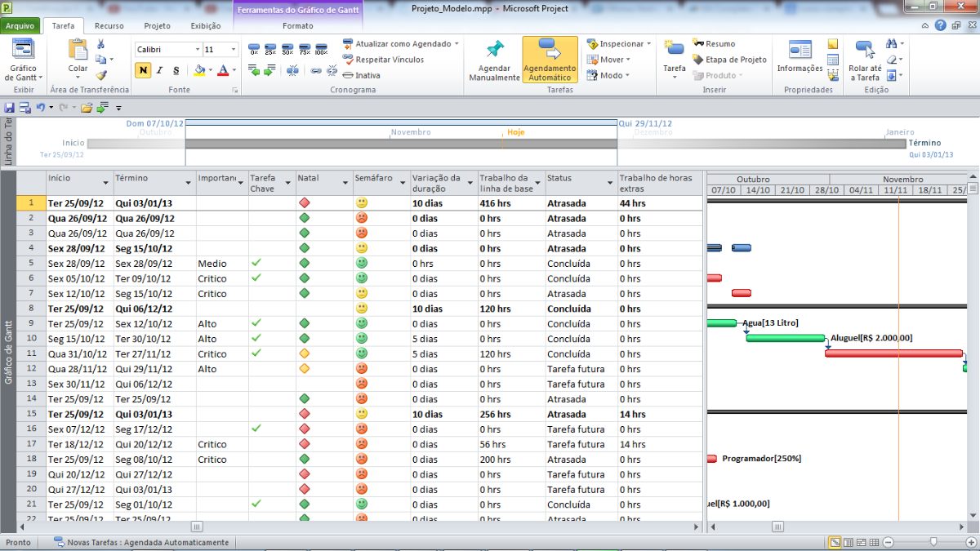Click the Aluguel[R$ 2.000,00] Gantt bar label

[871, 338]
